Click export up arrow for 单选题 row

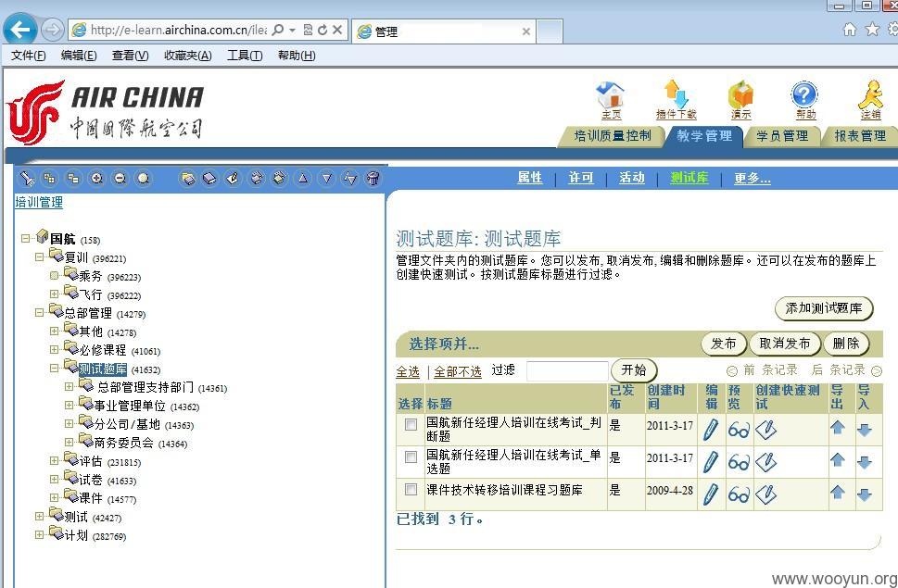[837, 459]
